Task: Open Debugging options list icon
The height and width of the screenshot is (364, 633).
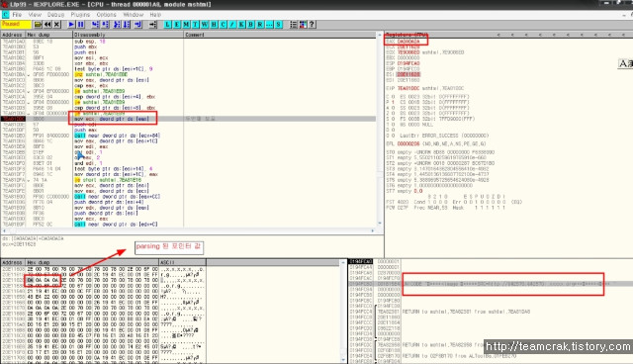Action: (x=294, y=25)
